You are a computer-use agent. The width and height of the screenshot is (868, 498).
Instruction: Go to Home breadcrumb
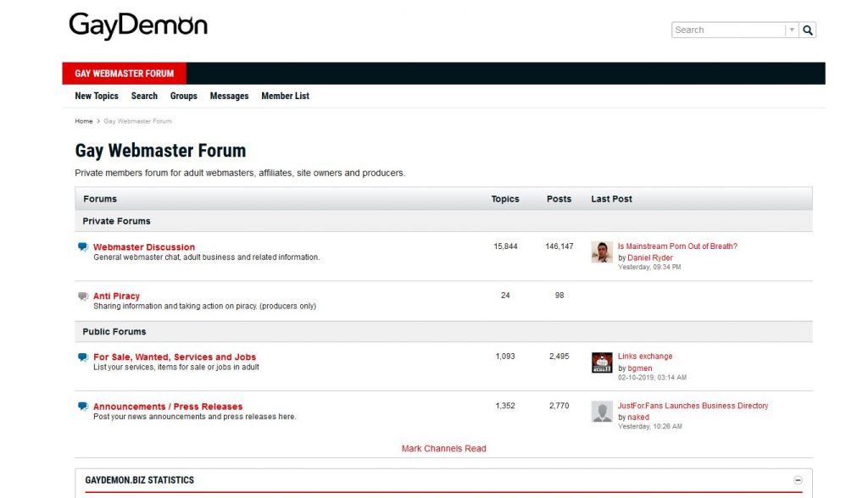tap(84, 121)
